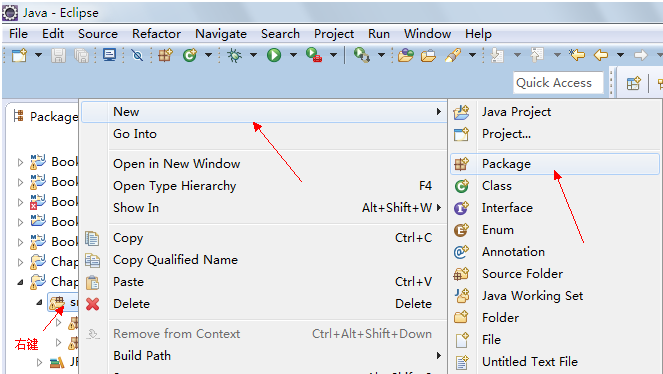
Task: Click the Open Task folder toolbar icon
Action: click(428, 55)
